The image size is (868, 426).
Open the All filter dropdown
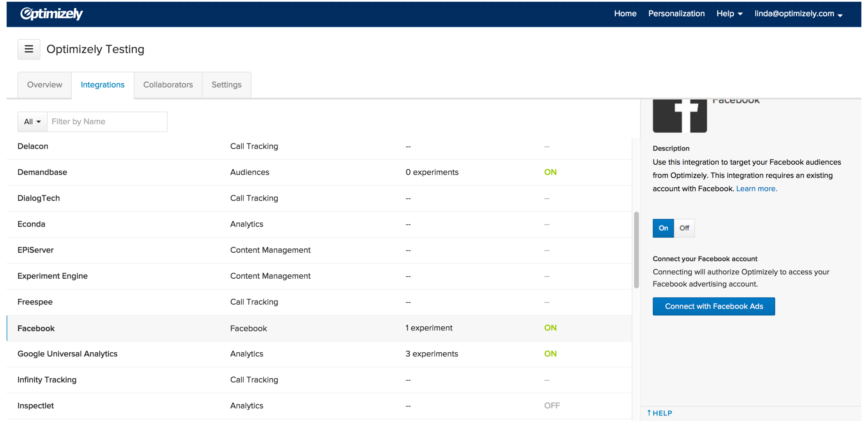coord(32,122)
